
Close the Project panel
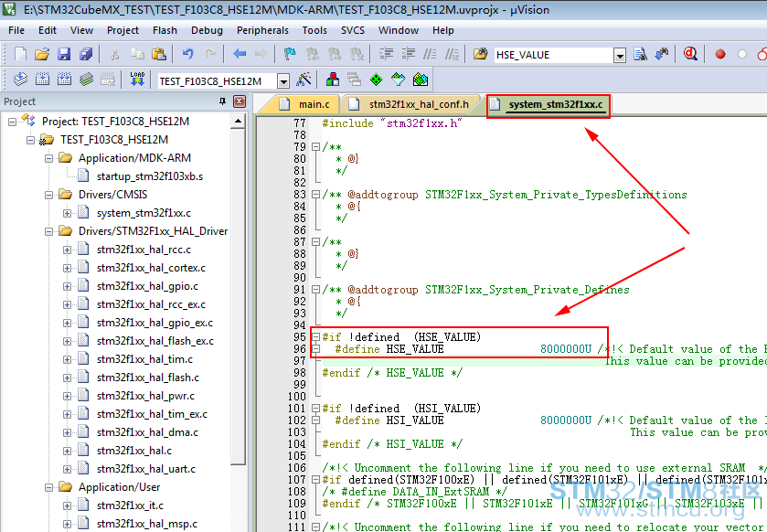(x=240, y=101)
